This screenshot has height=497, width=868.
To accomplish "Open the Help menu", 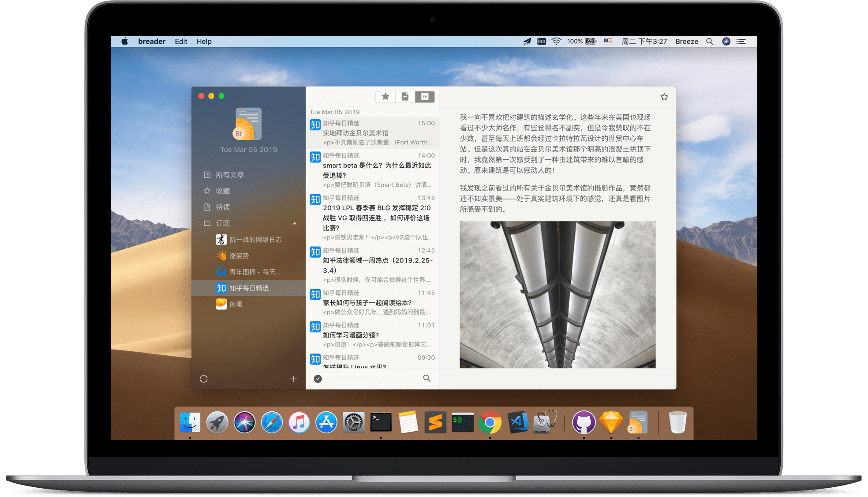I will (204, 41).
